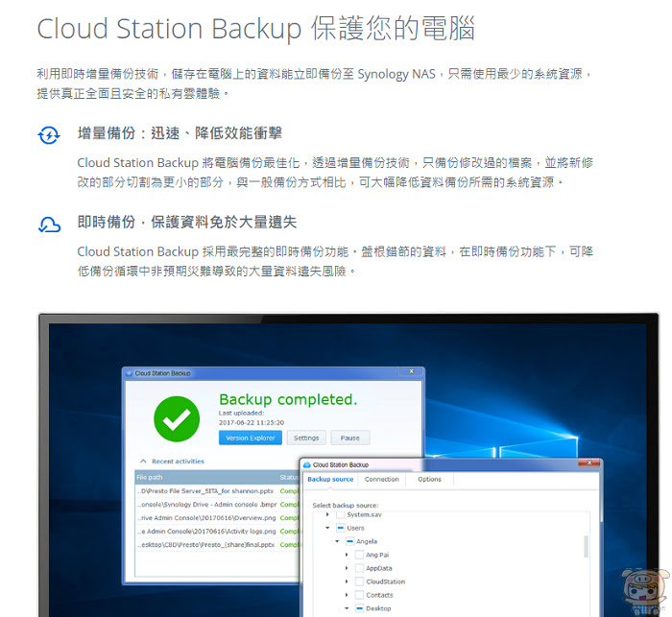
Task: Expand the Ang Pai tree node
Action: click(347, 555)
